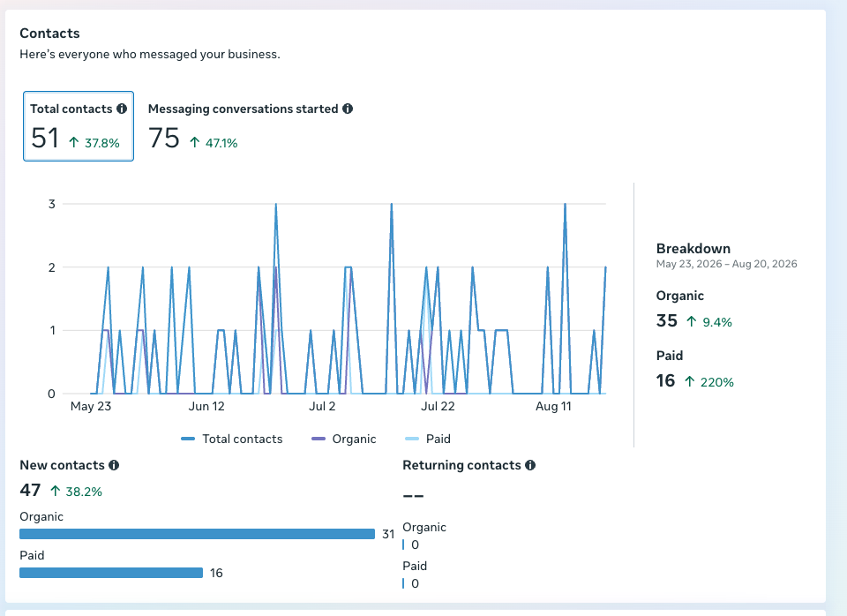The width and height of the screenshot is (847, 616).
Task: Open info icon beside Messaging conversations started
Action: 348,109
